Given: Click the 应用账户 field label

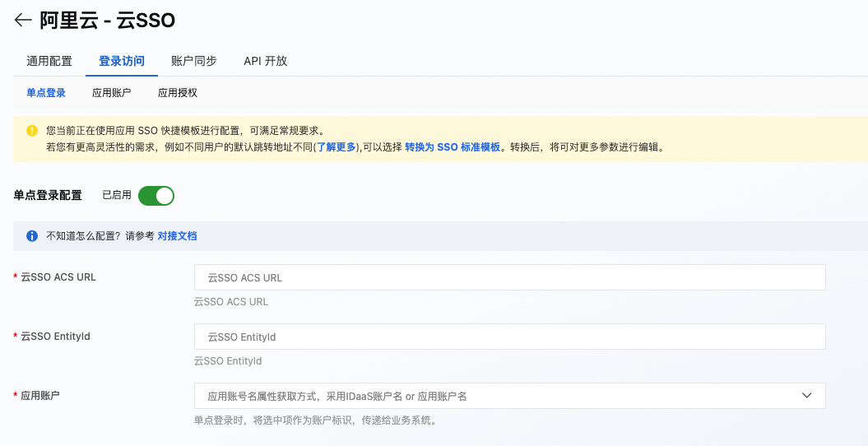Looking at the screenshot, I should click(x=39, y=396).
